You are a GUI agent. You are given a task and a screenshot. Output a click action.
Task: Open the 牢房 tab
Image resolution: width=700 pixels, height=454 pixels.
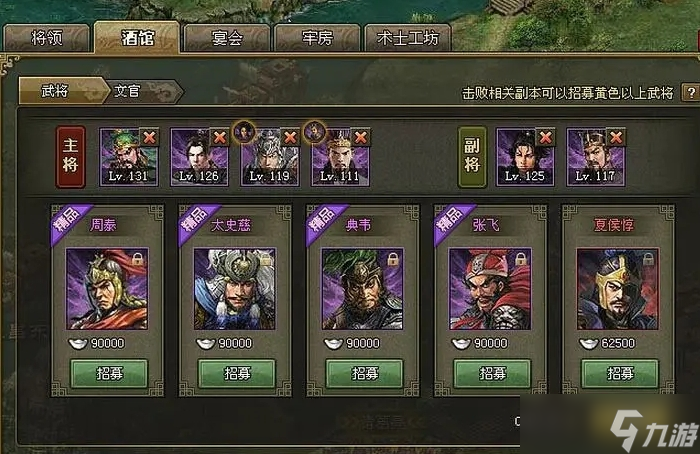pos(317,38)
